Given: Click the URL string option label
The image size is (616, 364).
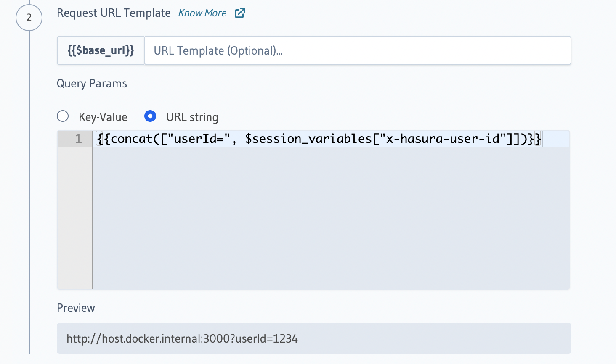Looking at the screenshot, I should pyautogui.click(x=192, y=117).
